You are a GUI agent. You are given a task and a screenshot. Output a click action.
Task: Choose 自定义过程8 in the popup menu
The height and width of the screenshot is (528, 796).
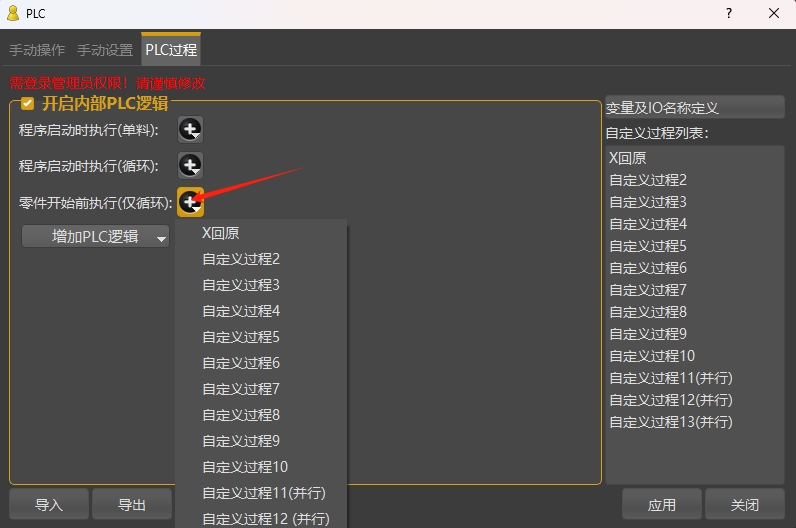[261, 415]
